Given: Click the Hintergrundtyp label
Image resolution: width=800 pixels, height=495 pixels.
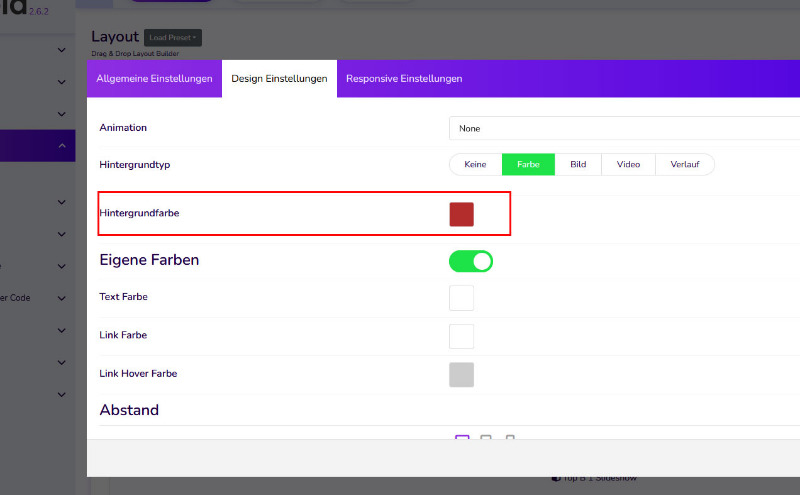Looking at the screenshot, I should pyautogui.click(x=135, y=165).
